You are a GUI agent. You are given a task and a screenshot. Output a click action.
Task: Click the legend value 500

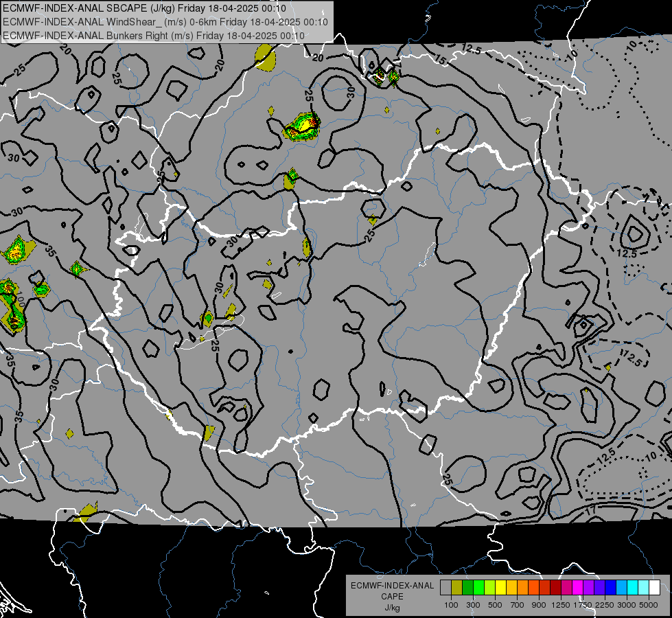tap(495, 605)
